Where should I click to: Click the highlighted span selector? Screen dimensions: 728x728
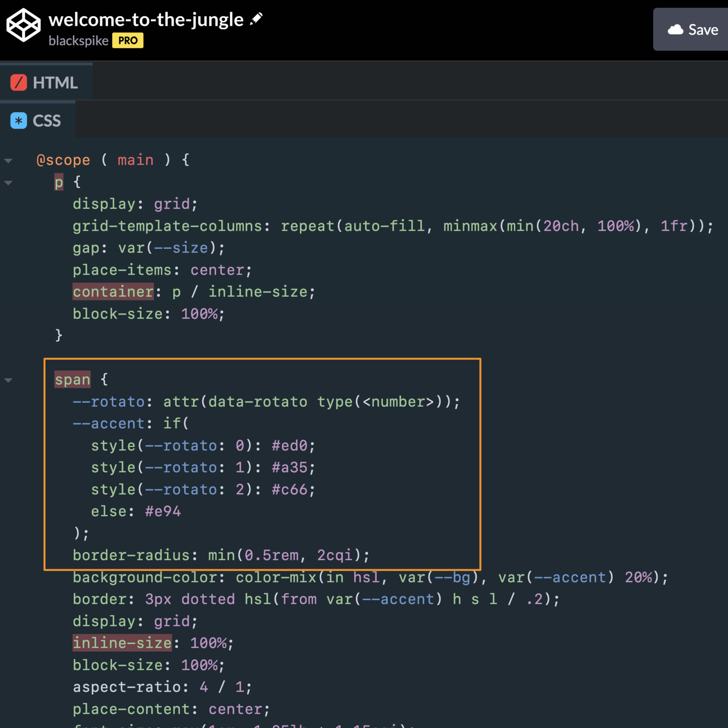[x=72, y=380]
